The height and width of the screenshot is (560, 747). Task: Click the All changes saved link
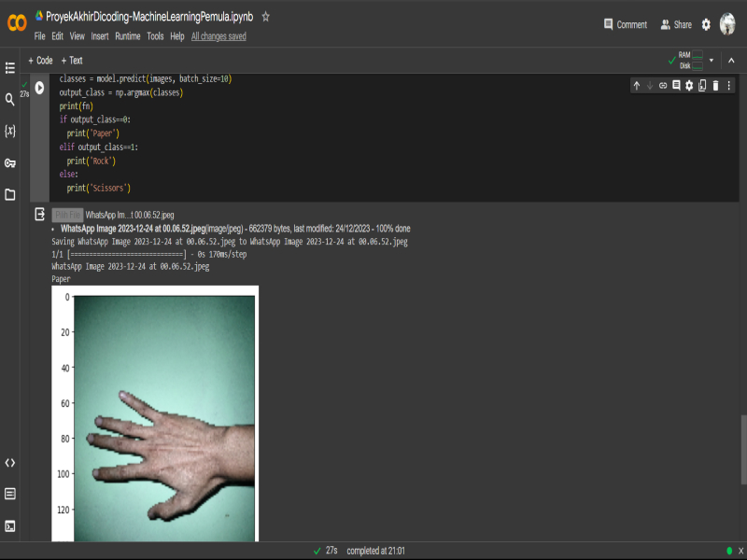point(218,36)
